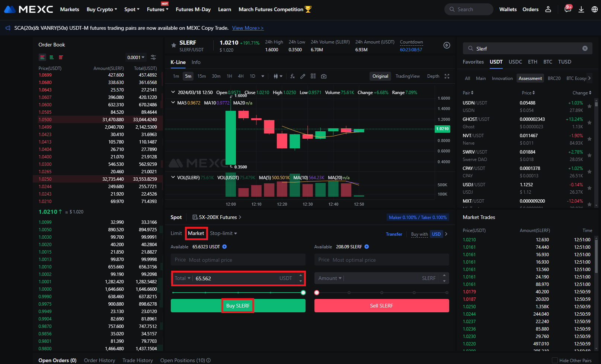
Task: Click the MEXC logo
Action: pyautogui.click(x=29, y=9)
